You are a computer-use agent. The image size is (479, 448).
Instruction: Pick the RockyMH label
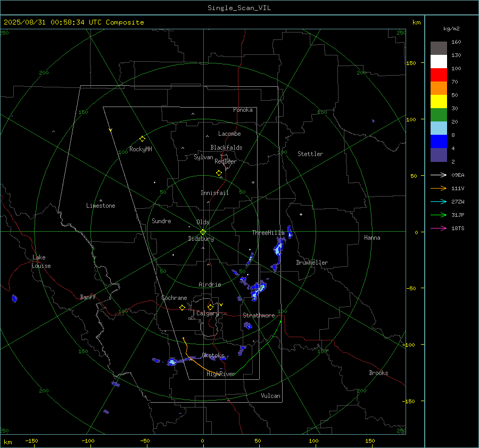pyautogui.click(x=141, y=149)
